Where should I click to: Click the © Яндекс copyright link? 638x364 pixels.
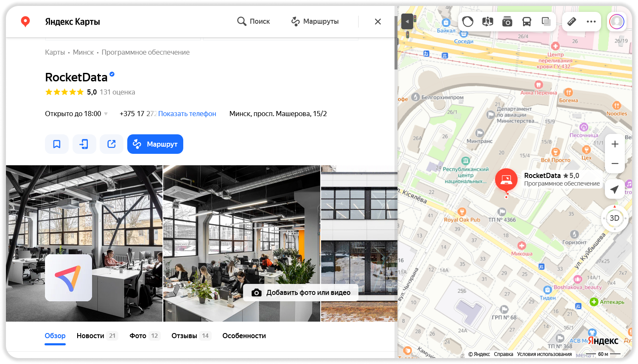[479, 354]
